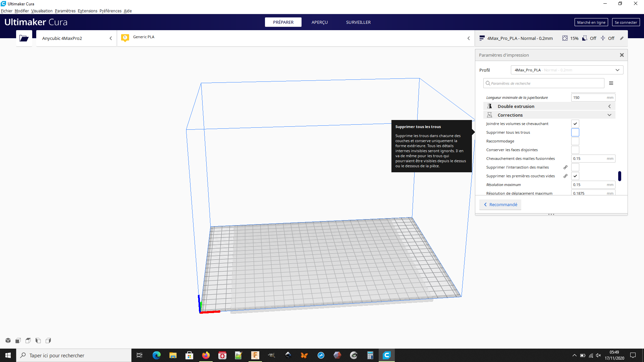644x362 pixels.
Task: Click the pencil edit icon for print settings
Action: point(622,38)
